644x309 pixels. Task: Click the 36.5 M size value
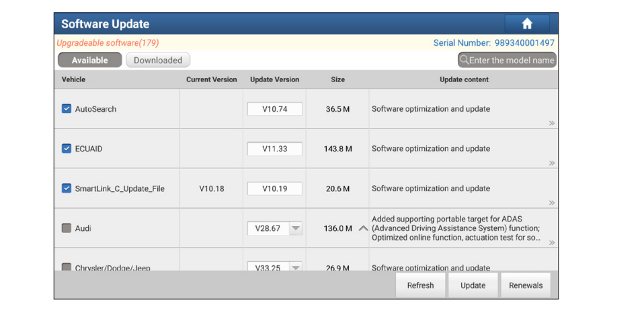[x=337, y=109]
